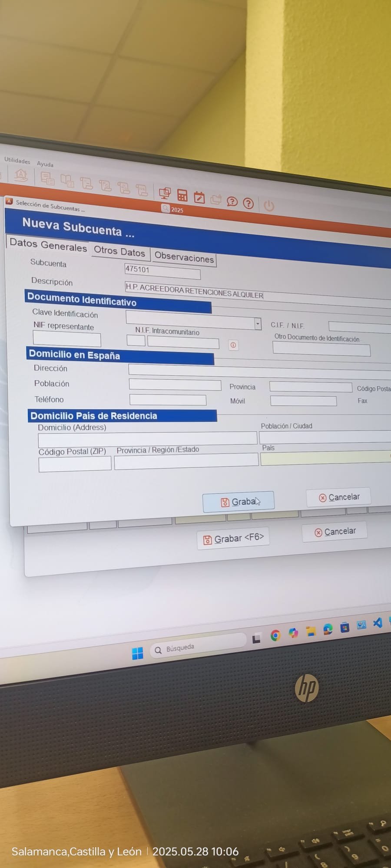This screenshot has height=868, width=391.
Task: Open Google Chrome from the taskbar
Action: (275, 635)
